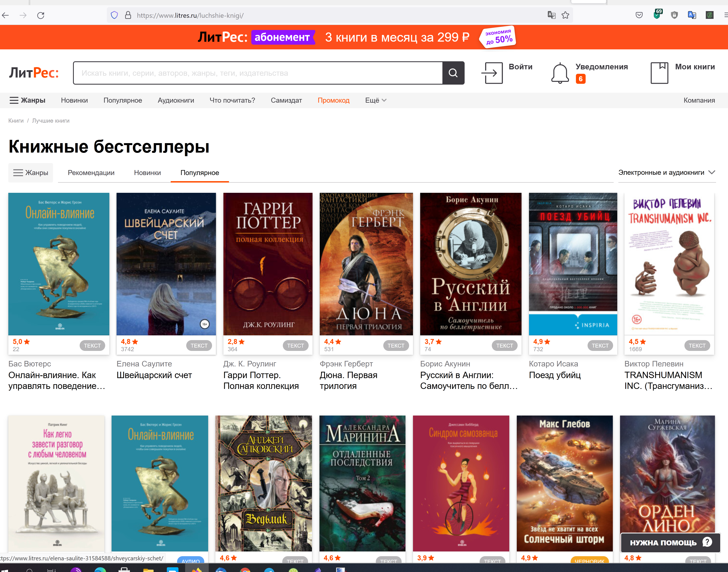The height and width of the screenshot is (572, 728).
Task: Open the Промокод menu item
Action: [333, 100]
